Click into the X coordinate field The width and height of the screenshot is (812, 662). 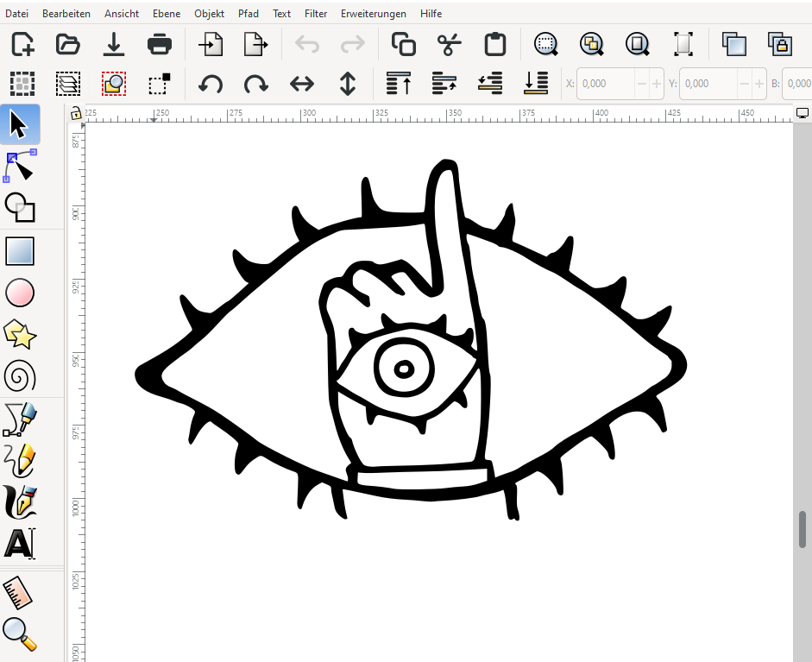(606, 84)
